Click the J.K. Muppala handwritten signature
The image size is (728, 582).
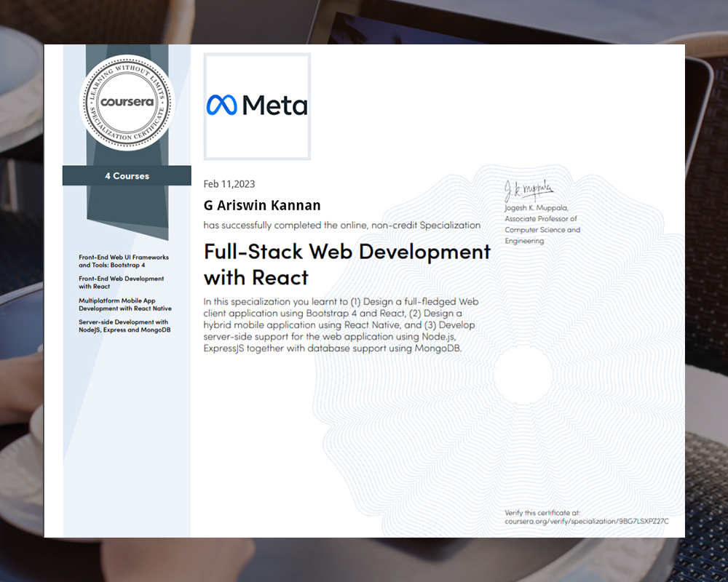coord(529,191)
